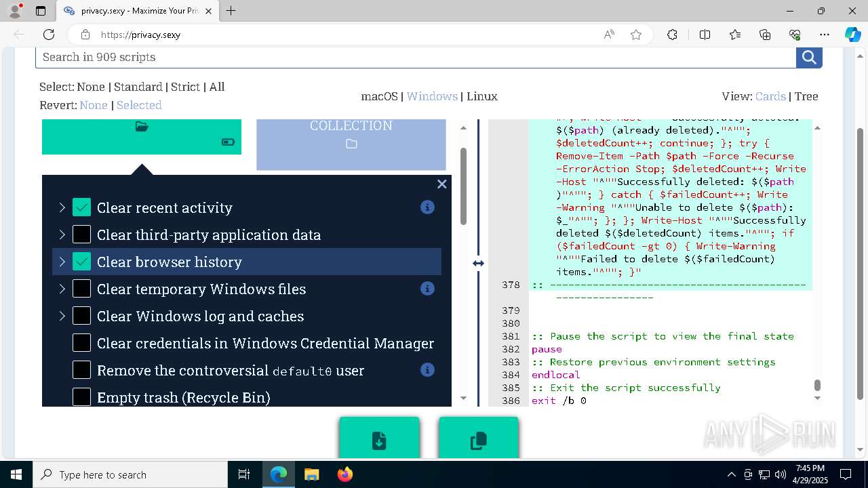Expand Clear recent activity node

(x=62, y=207)
